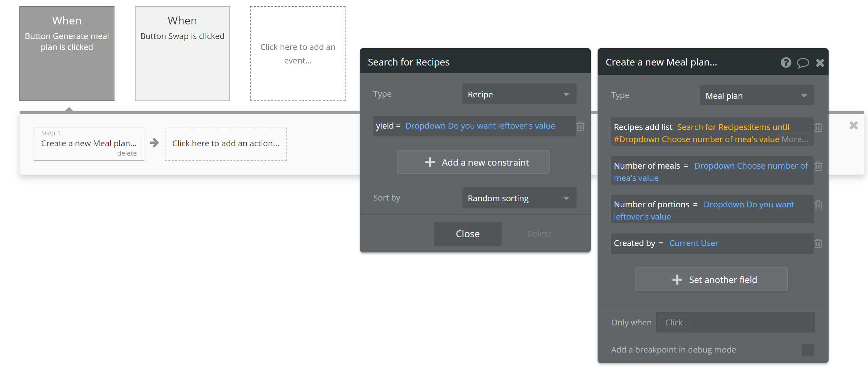The image size is (868, 378).
Task: Close the workflow actions strip
Action: click(x=854, y=126)
